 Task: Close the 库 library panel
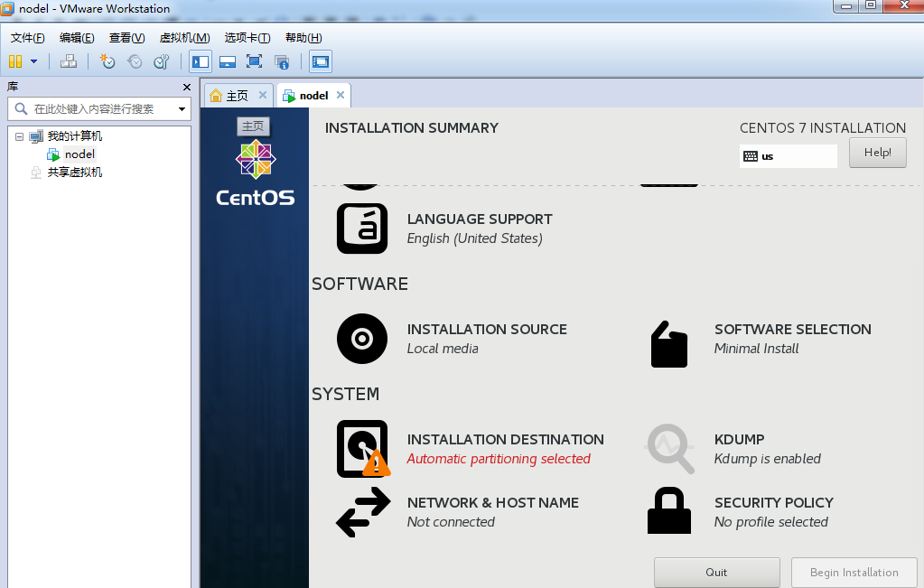coord(187,88)
